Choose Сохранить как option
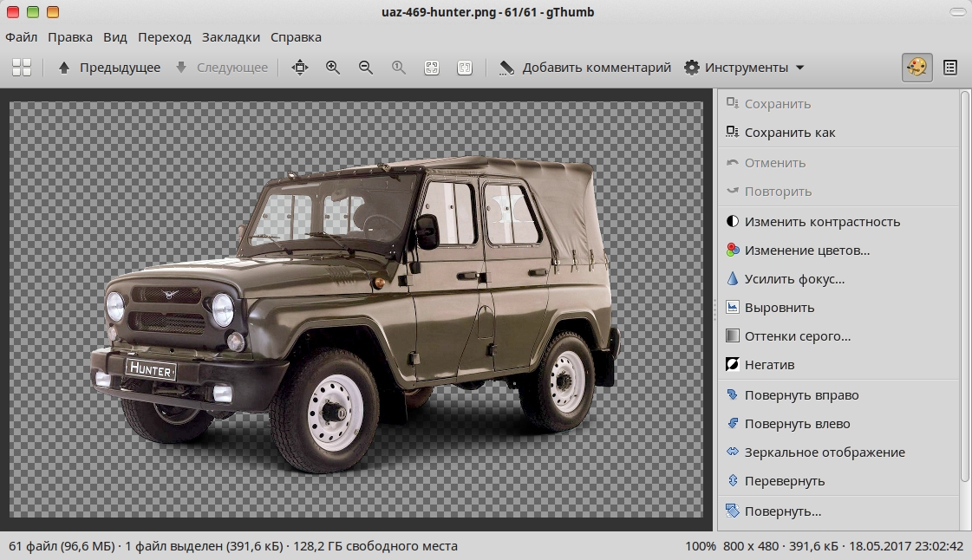This screenshot has height=560, width=972. pos(838,133)
